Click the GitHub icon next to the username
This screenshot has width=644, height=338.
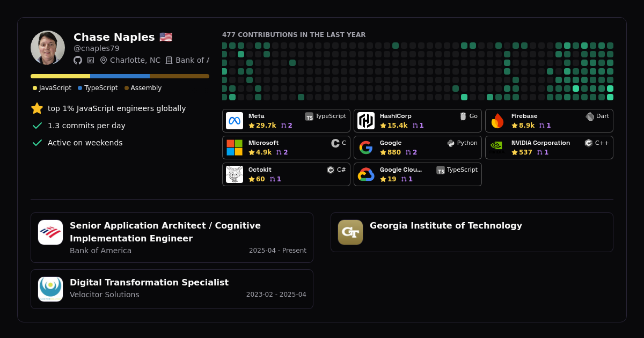pos(78,60)
